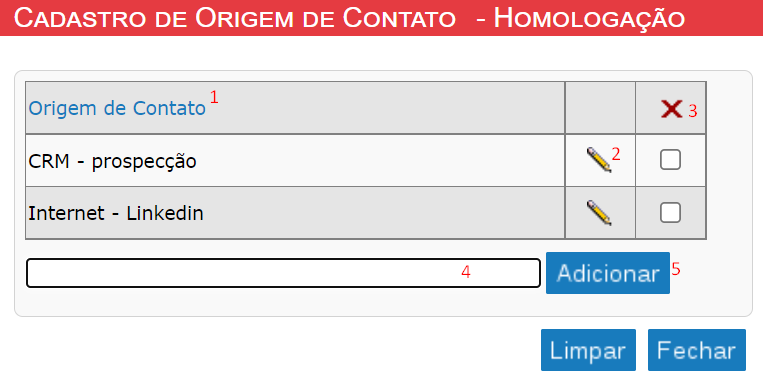Select the CRM - prospecção row text
The height and width of the screenshot is (379, 763).
coord(112,161)
